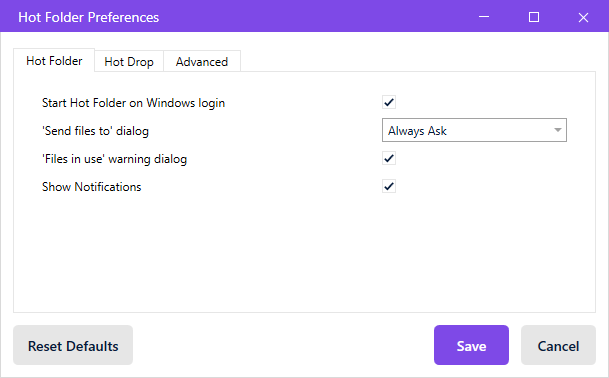The height and width of the screenshot is (378, 609).
Task: Click Reset Defaults
Action: [73, 345]
